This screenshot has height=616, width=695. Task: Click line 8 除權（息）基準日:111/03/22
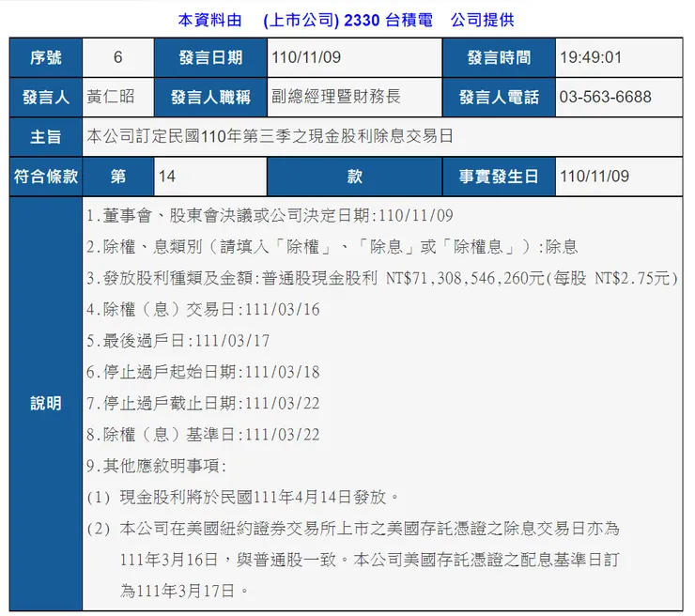point(203,435)
